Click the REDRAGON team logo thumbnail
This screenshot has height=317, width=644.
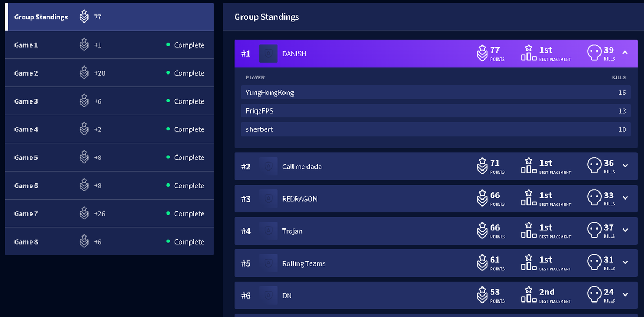coord(268,198)
